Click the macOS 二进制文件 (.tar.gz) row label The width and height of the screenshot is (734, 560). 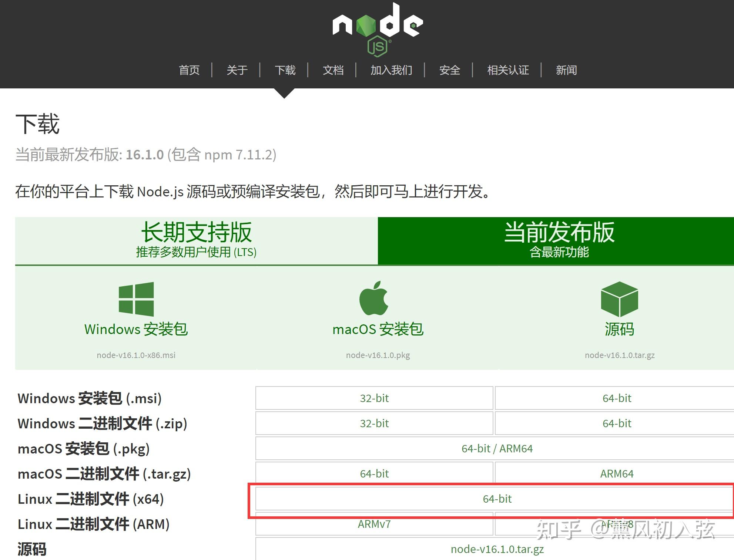[104, 474]
